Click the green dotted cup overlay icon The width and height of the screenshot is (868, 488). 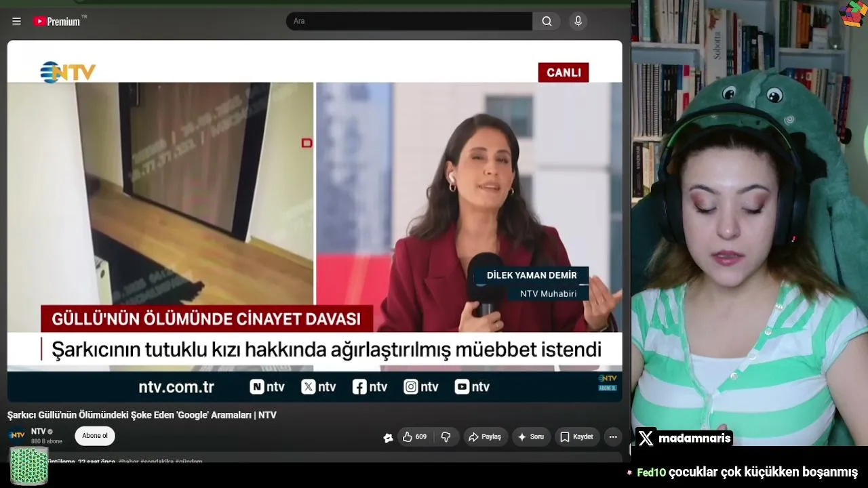tap(28, 466)
